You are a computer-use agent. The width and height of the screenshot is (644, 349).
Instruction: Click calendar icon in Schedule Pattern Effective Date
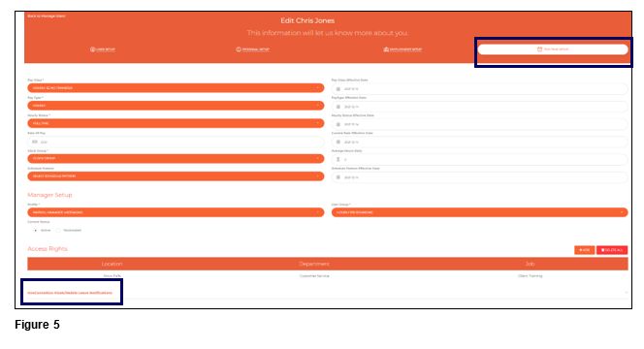point(338,177)
